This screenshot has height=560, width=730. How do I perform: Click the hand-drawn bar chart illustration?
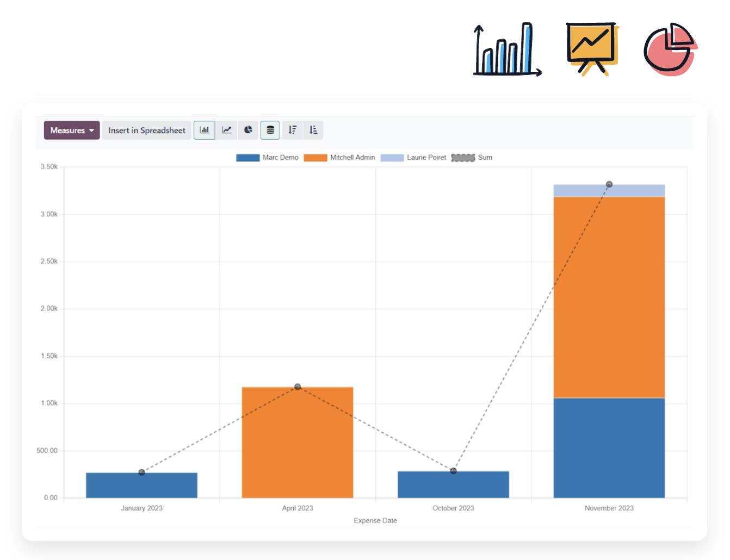[506, 50]
